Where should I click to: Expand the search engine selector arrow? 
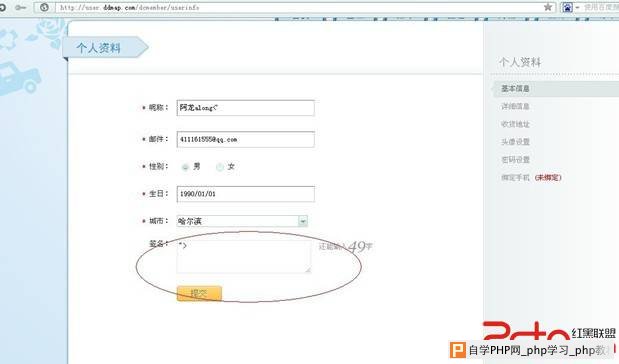(577, 8)
